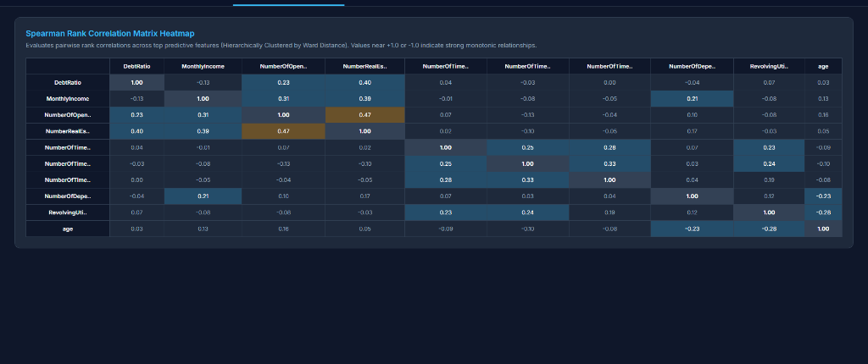Viewport: 868px width, 364px height.
Task: Select 0.40 in DebtRatio row, NumberRealEs.. column
Action: point(364,82)
